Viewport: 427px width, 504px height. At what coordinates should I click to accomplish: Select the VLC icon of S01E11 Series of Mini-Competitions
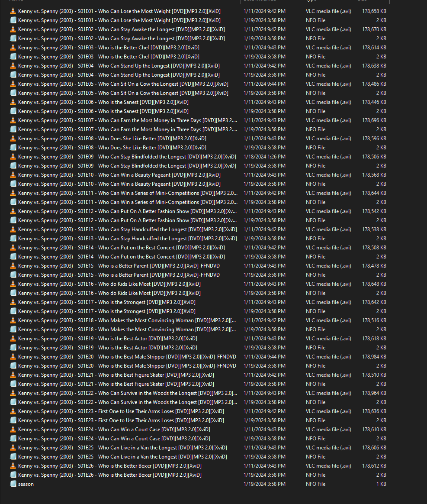click(13, 193)
